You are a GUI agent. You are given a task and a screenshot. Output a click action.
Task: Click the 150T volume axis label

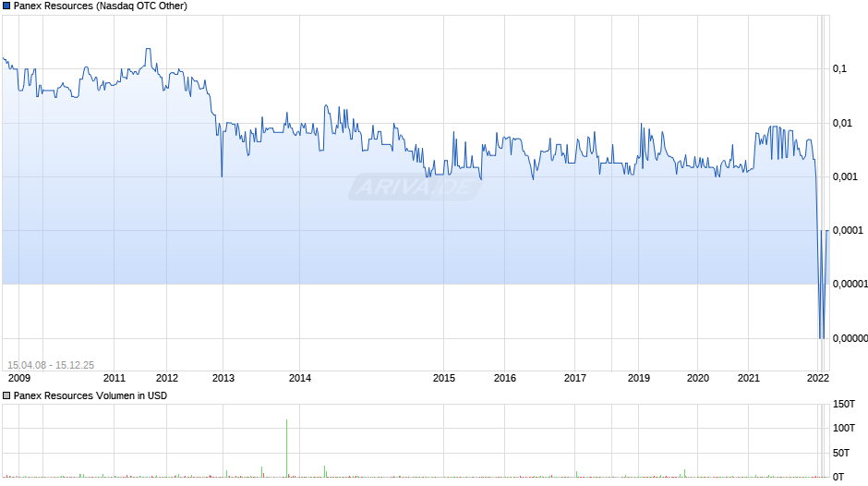(844, 404)
